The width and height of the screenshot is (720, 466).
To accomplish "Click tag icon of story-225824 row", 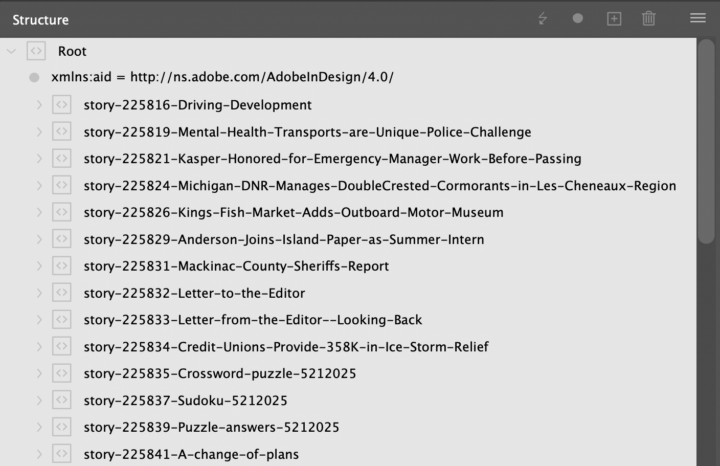I will (x=62, y=185).
